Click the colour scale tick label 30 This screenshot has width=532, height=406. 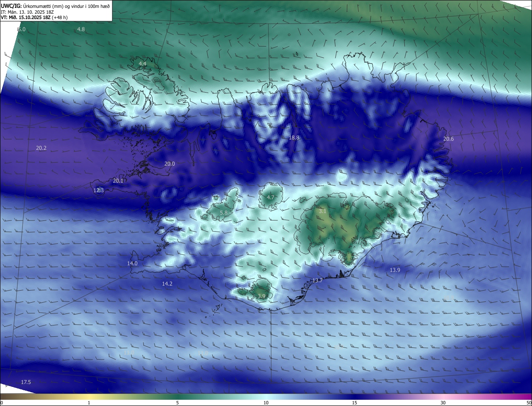[443, 403]
